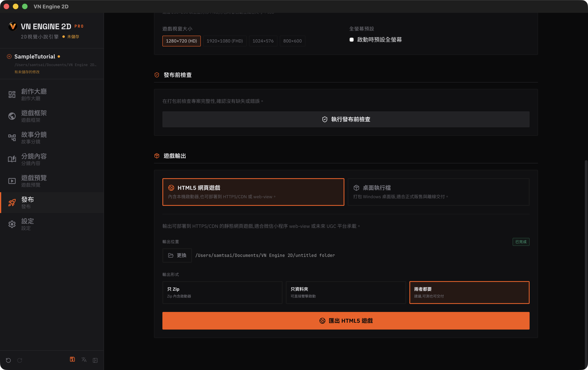The height and width of the screenshot is (370, 588).
Task: Run 執行發布前檢查 button
Action: point(346,119)
